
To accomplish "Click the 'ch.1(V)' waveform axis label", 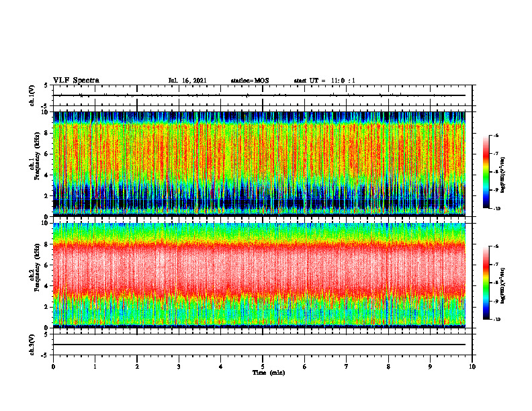I will click(32, 95).
